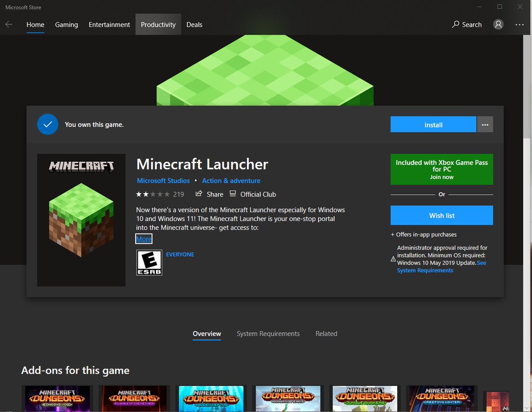Share the Minecraft Launcher page
The image size is (532, 412).
[x=209, y=194]
